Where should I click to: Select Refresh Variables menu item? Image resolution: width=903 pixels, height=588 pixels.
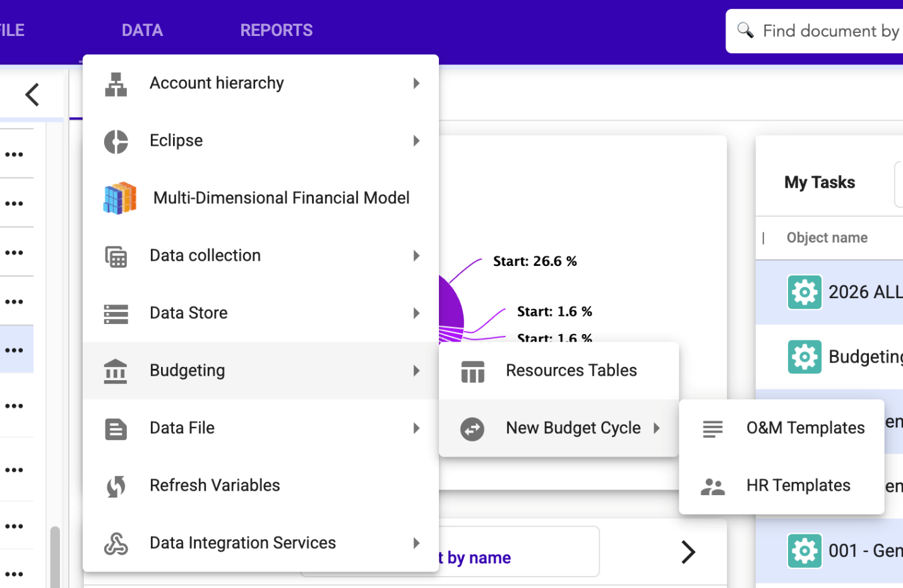261,486
